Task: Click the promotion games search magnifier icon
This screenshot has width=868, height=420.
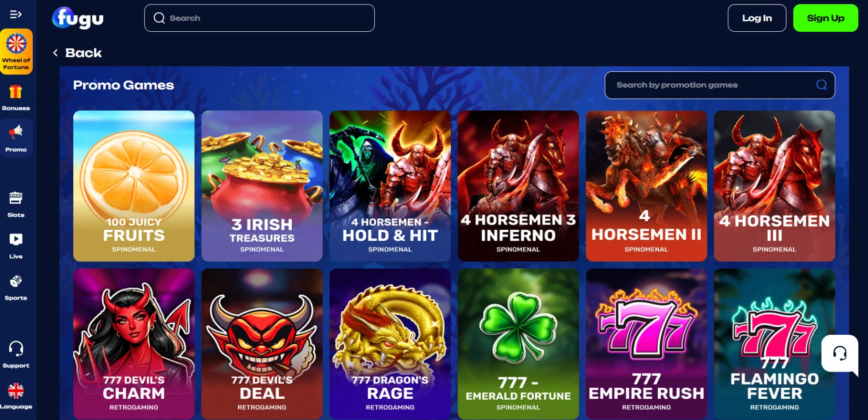Action: [x=822, y=85]
